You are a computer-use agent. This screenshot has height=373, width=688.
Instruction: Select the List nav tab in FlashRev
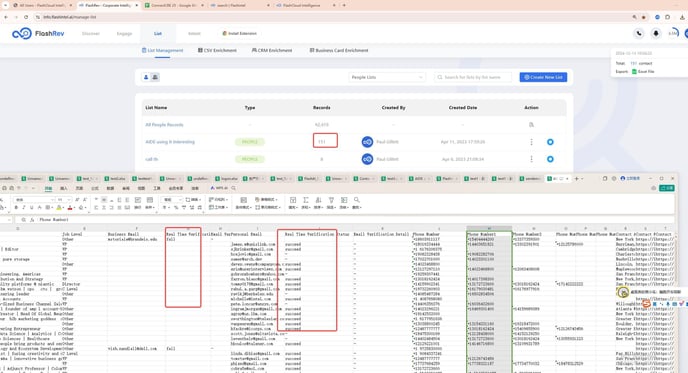[158, 33]
